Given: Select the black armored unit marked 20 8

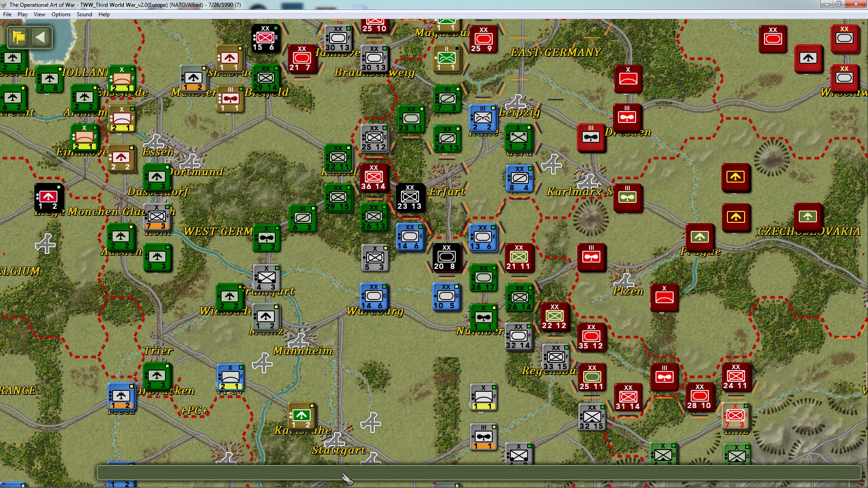Looking at the screenshot, I should [x=446, y=257].
